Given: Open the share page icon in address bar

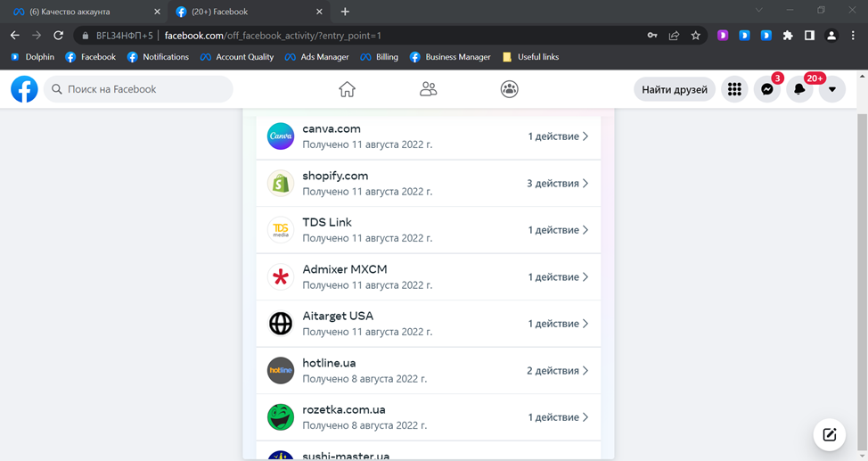Looking at the screenshot, I should click(x=675, y=36).
